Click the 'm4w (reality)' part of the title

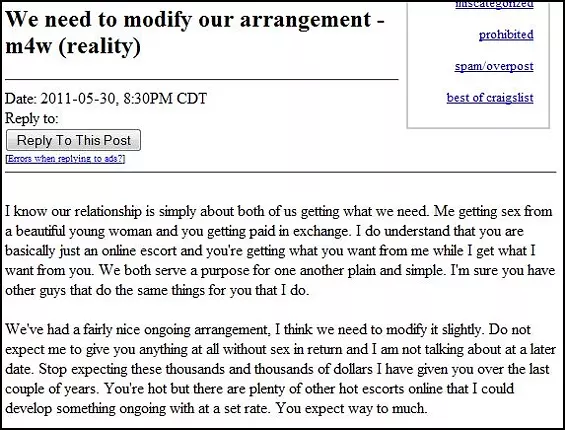[x=73, y=46]
